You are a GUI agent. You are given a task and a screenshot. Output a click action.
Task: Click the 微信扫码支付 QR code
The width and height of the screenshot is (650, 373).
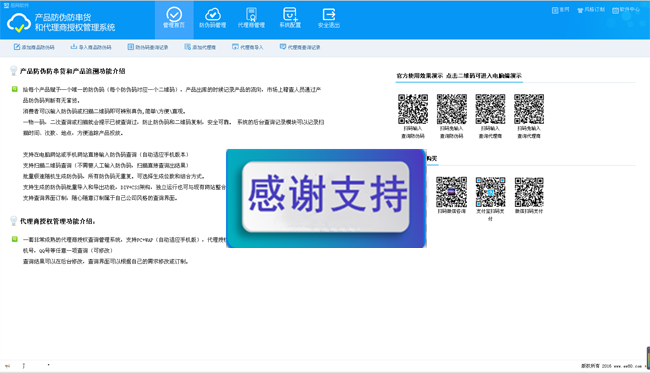coord(529,192)
